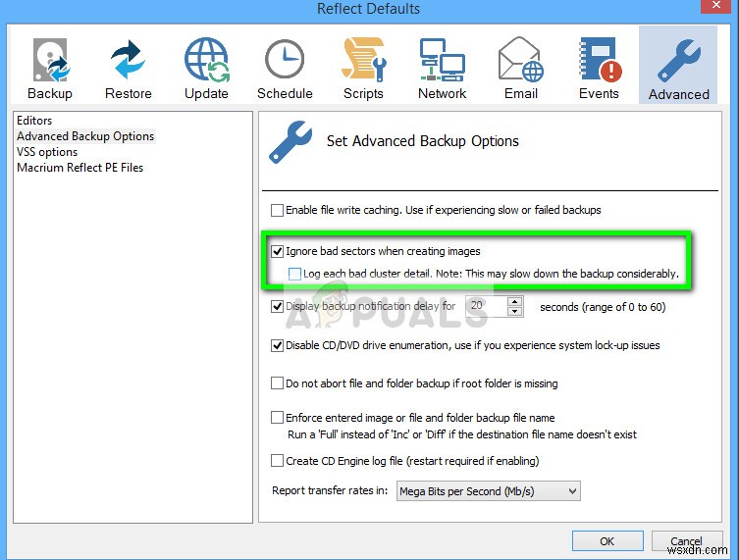Check Do not abort if root folder missing
Viewport: 739px width, 560px height.
[277, 383]
